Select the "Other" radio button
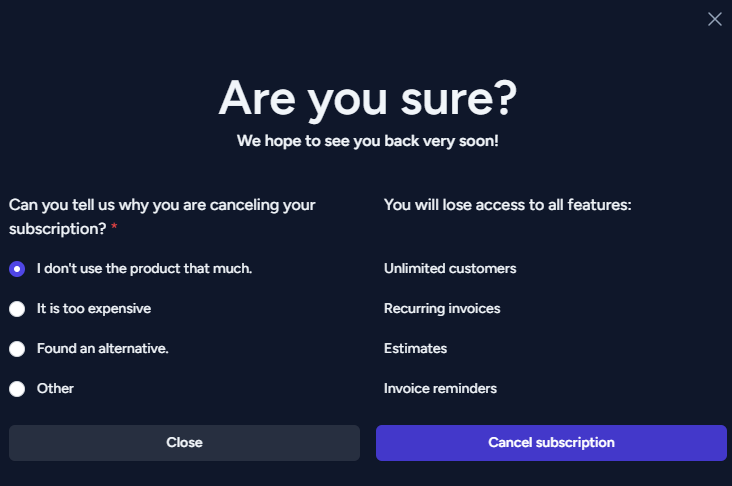 pos(17,388)
